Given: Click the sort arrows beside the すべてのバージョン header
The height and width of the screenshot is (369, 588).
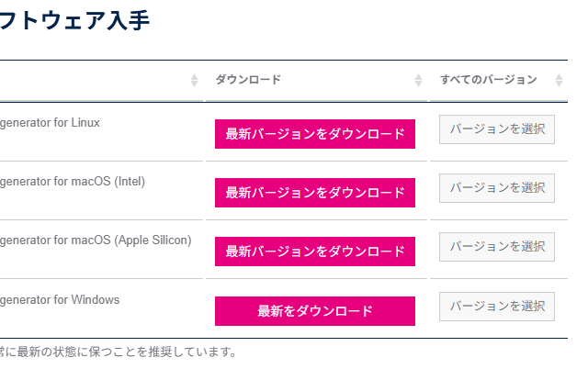Looking at the screenshot, I should pyautogui.click(x=560, y=81).
